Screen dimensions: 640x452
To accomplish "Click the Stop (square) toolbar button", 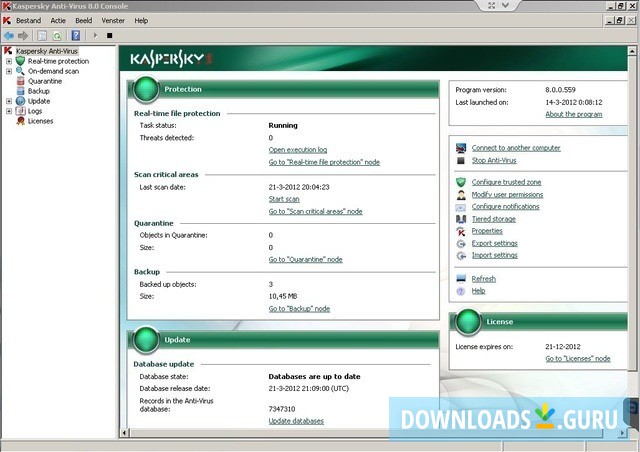I will [109, 36].
